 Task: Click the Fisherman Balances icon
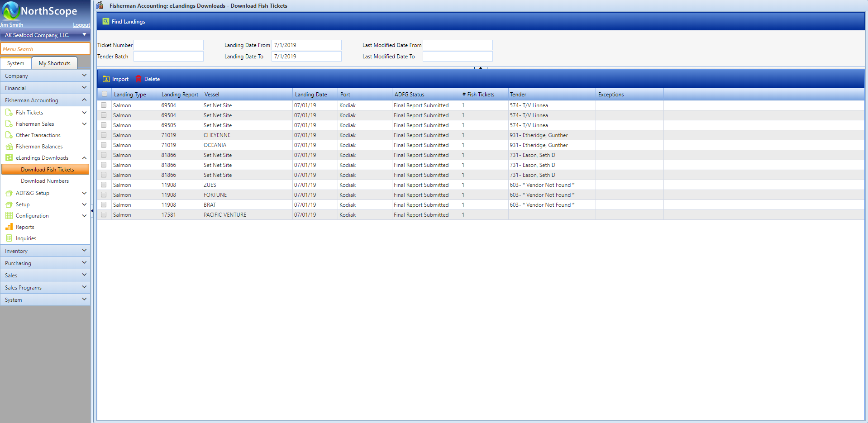[9, 146]
